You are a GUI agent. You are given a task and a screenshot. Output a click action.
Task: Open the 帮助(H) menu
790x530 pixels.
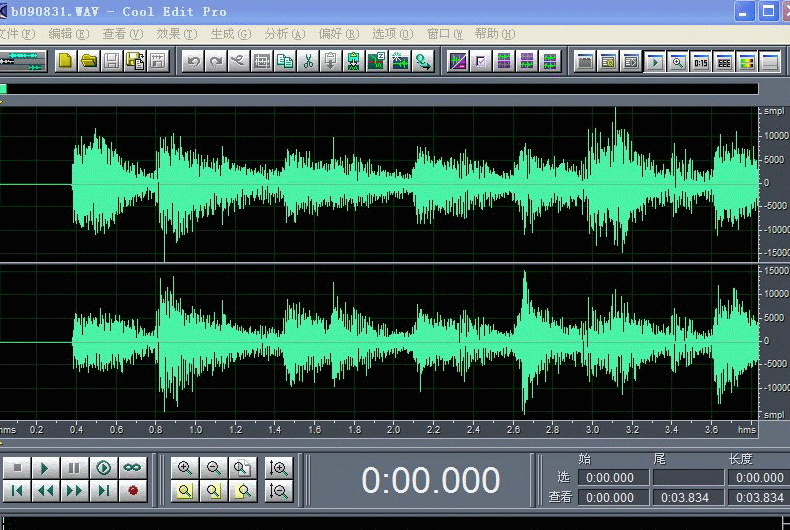pos(494,34)
